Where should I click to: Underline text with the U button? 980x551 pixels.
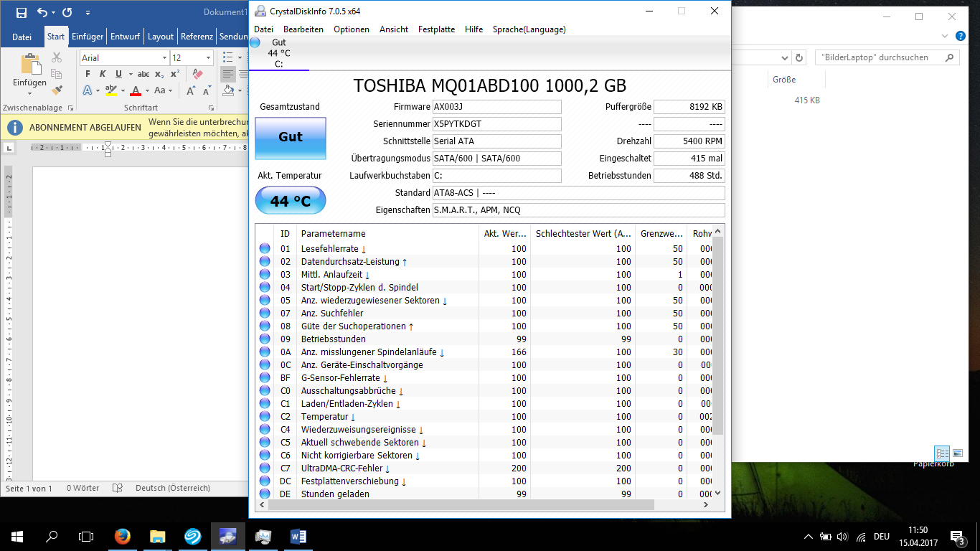(119, 74)
